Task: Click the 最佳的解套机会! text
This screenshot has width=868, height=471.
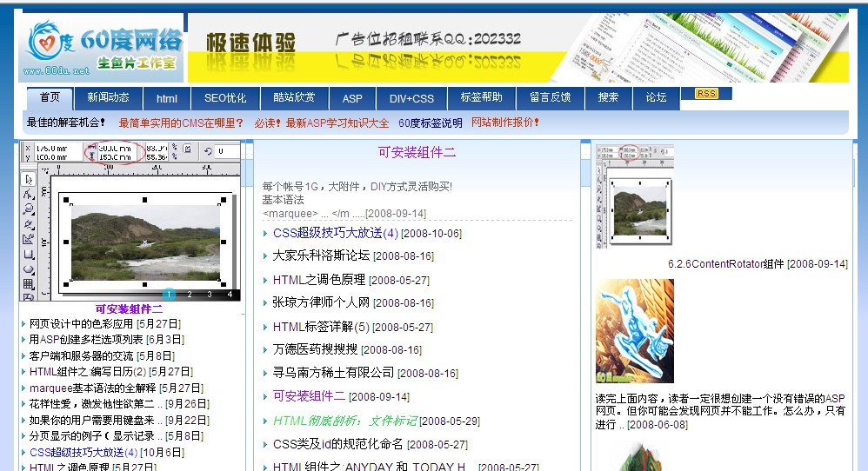Action: [66, 123]
